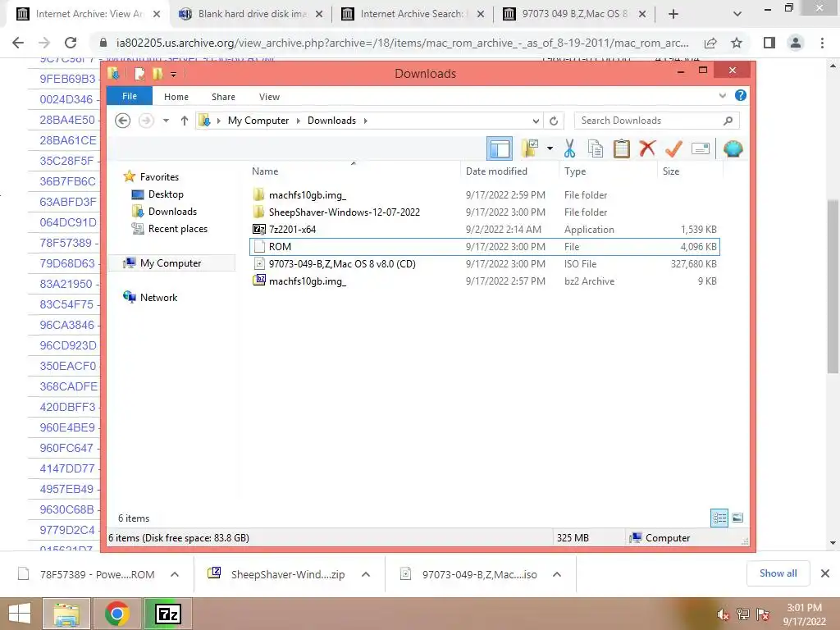
Task: Open Chrome profile avatar icon
Action: (796, 43)
